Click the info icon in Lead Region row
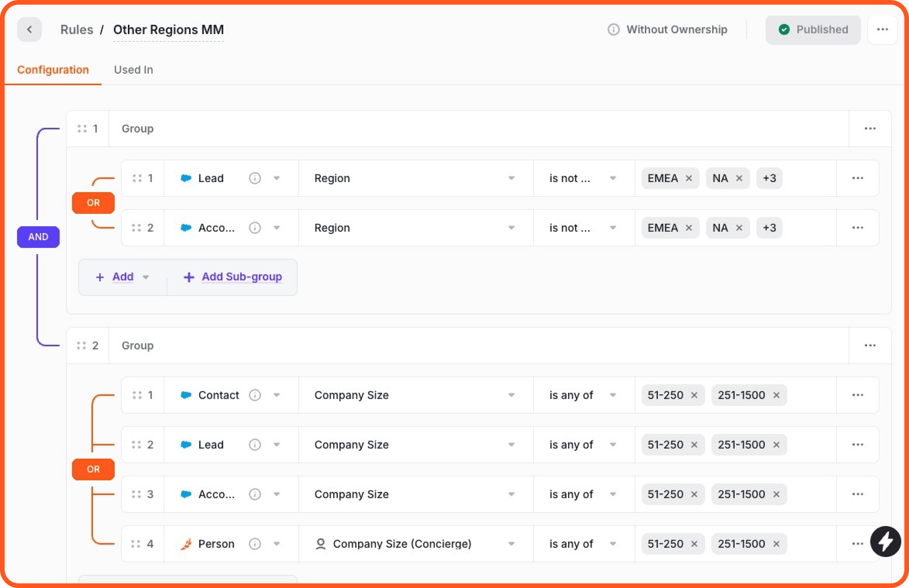 click(x=255, y=178)
